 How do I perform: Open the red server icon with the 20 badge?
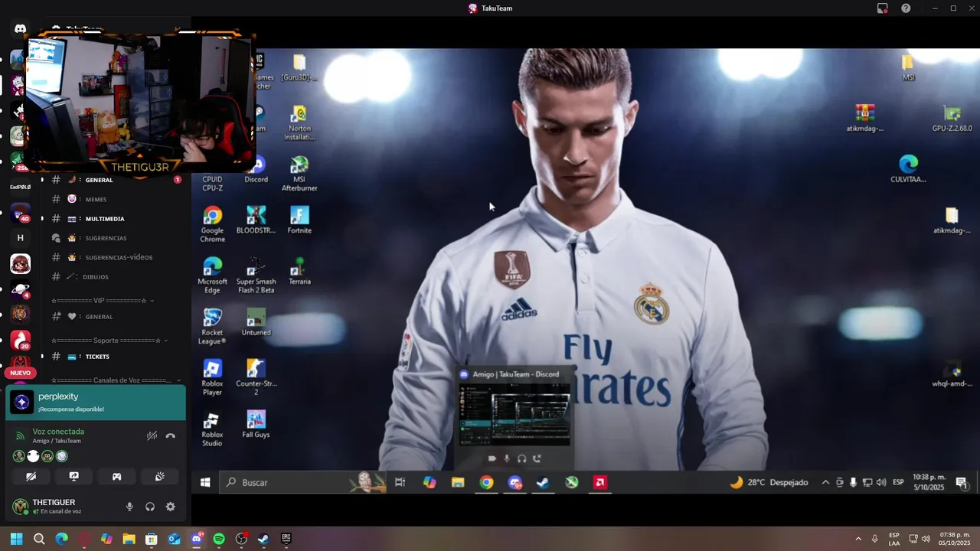click(x=20, y=340)
